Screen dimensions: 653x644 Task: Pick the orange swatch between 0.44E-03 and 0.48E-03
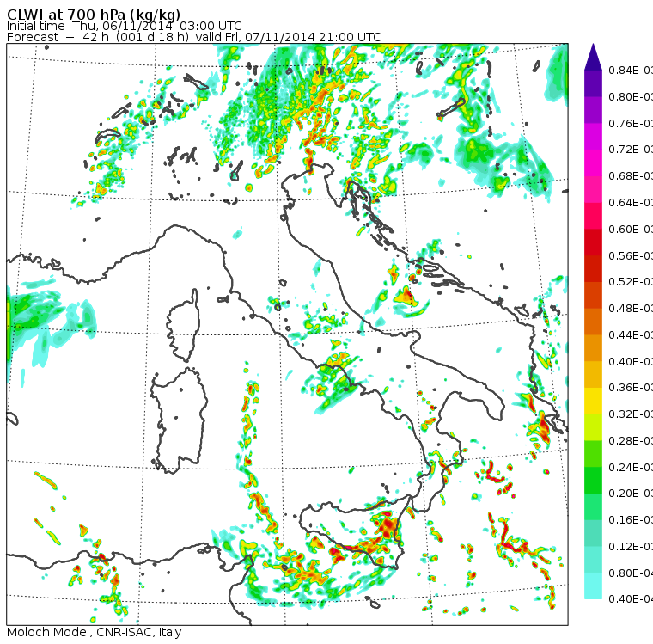coord(593,322)
